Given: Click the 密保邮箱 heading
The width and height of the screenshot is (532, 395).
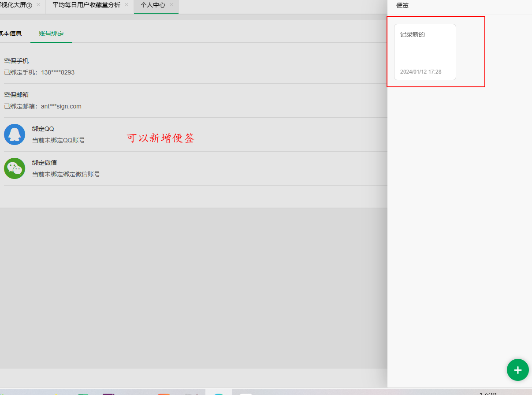Looking at the screenshot, I should (16, 95).
